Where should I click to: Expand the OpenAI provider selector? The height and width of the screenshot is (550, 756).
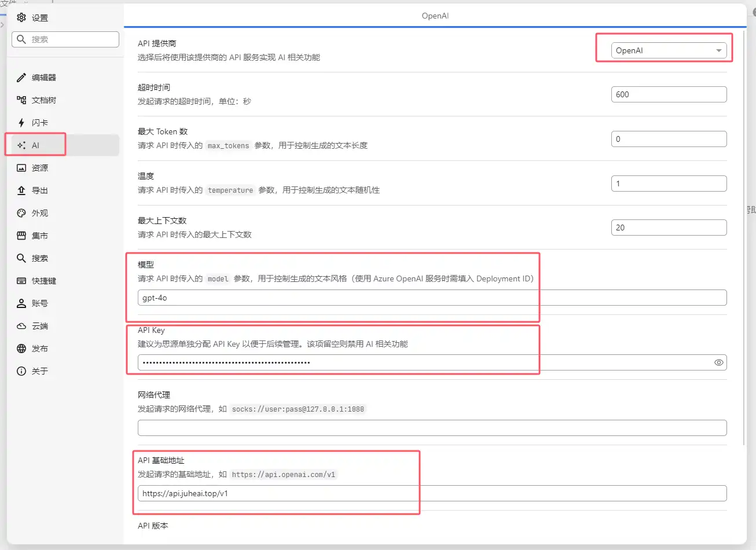669,50
